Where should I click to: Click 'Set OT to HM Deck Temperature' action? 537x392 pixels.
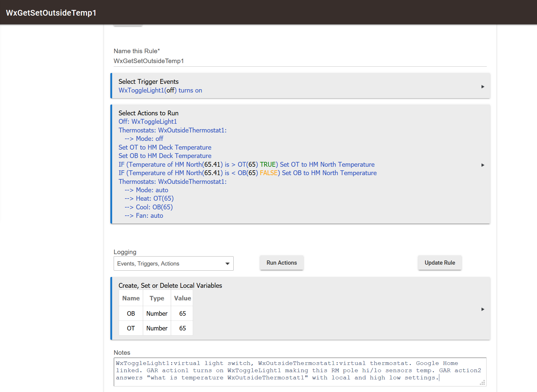click(x=165, y=147)
